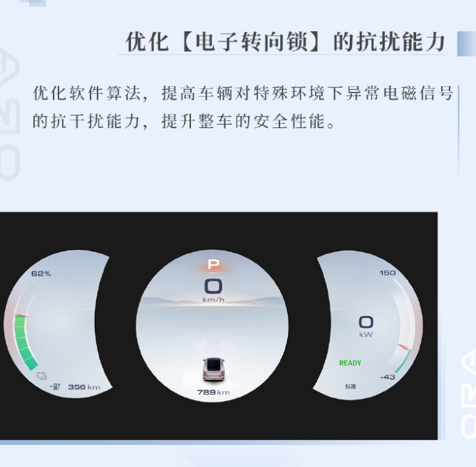Click the green regeneration arc on power gauge
Viewport: 476px width, 467px height.
pos(403,361)
